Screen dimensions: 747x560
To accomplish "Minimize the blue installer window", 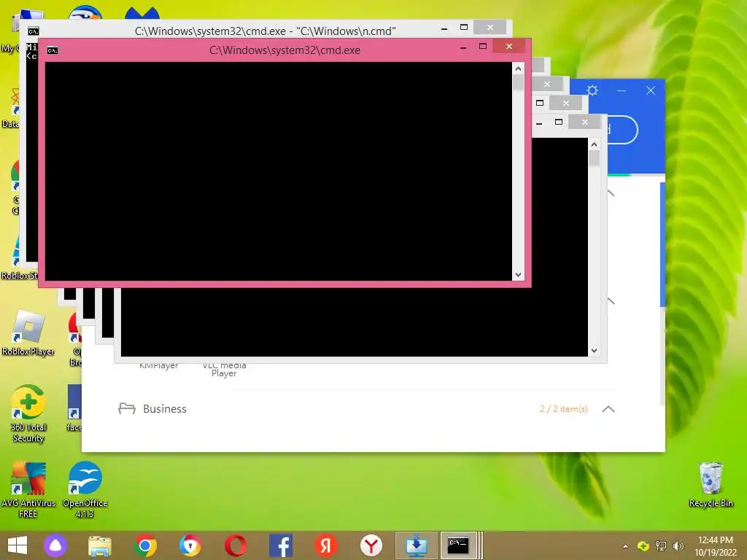I will point(622,90).
